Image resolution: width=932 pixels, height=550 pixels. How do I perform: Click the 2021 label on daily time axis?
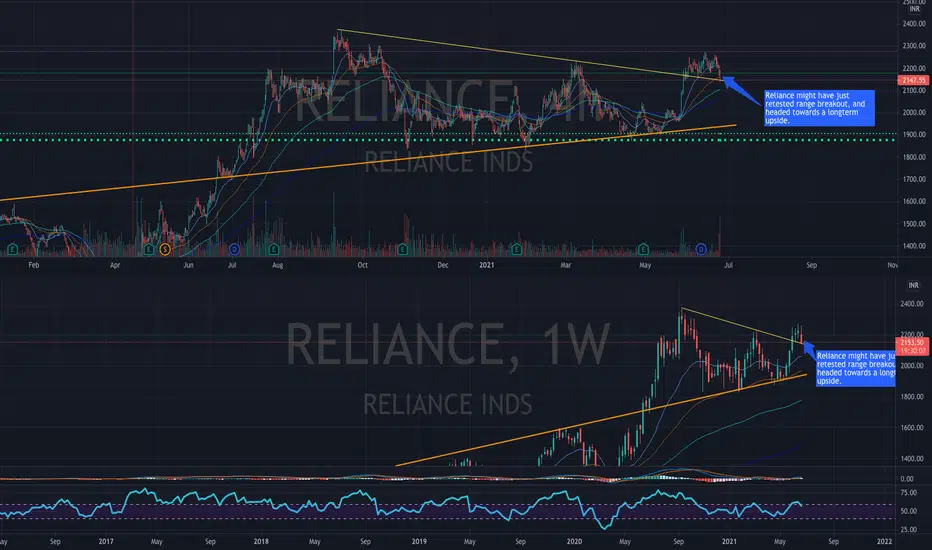(x=486, y=265)
